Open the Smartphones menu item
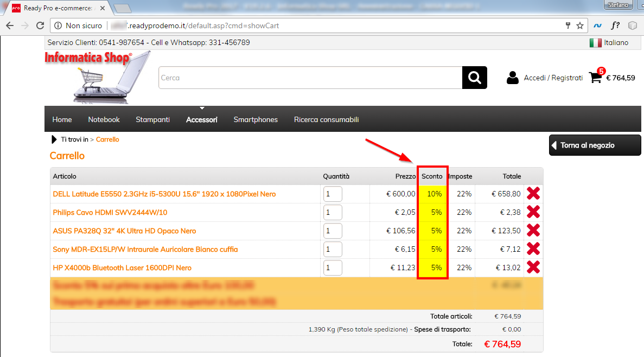 coord(256,119)
